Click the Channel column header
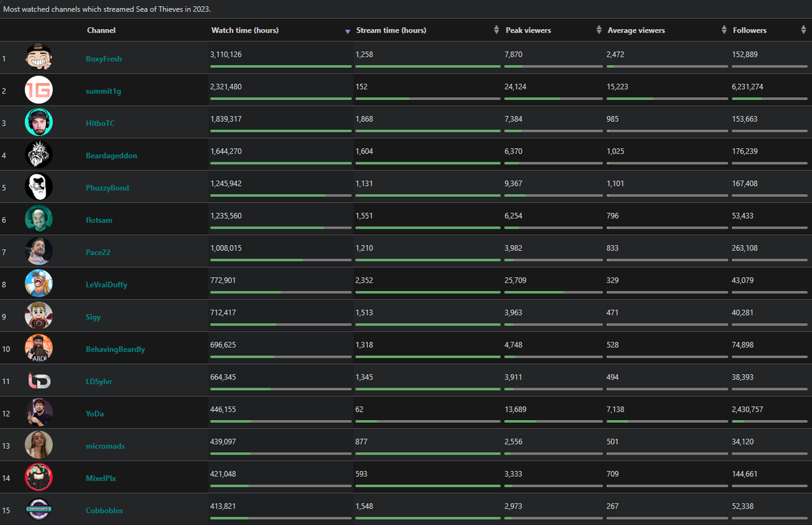The image size is (812, 525). point(101,30)
